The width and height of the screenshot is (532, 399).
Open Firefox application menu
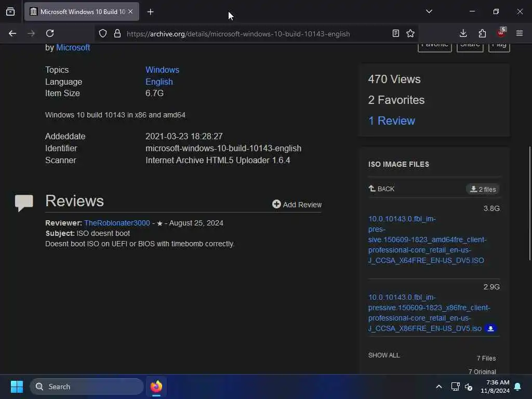pos(520,33)
